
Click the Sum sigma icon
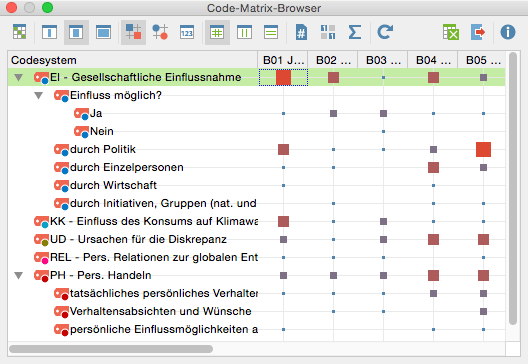[355, 32]
